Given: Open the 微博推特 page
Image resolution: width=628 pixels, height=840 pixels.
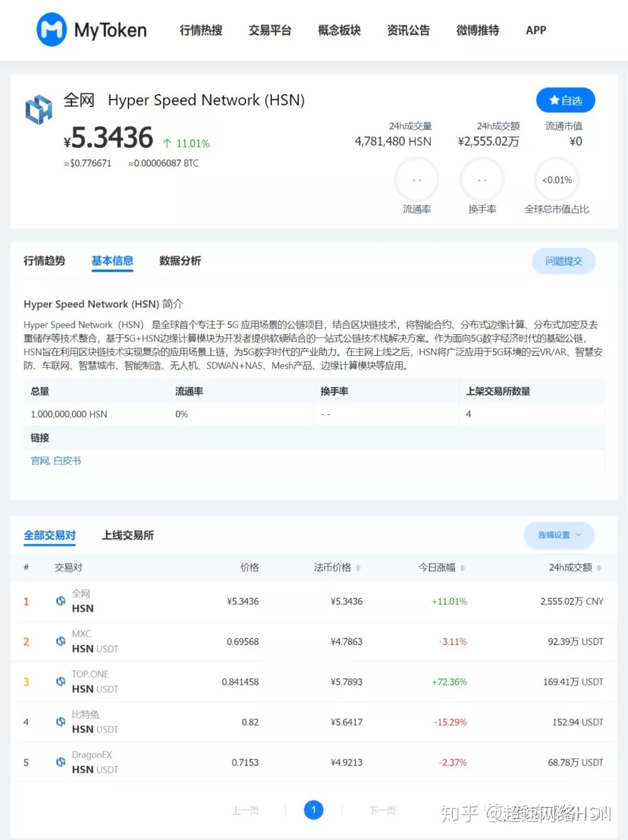Looking at the screenshot, I should 478,30.
